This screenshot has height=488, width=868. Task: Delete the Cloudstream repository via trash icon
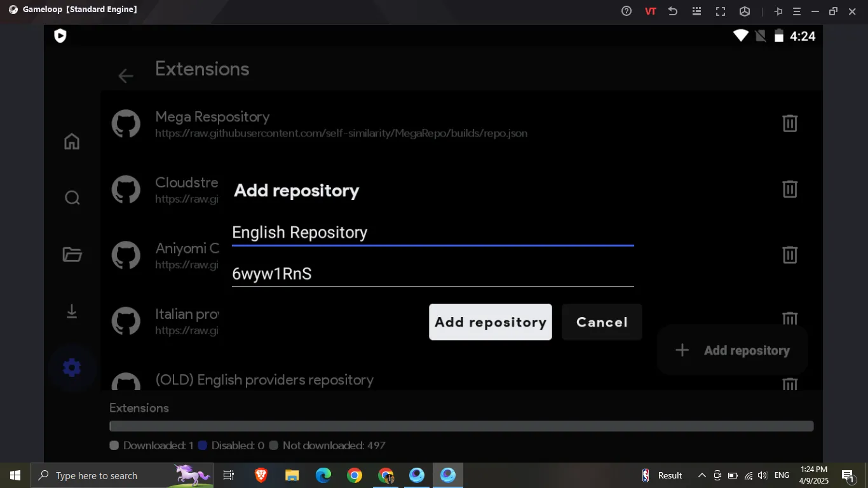pyautogui.click(x=789, y=189)
